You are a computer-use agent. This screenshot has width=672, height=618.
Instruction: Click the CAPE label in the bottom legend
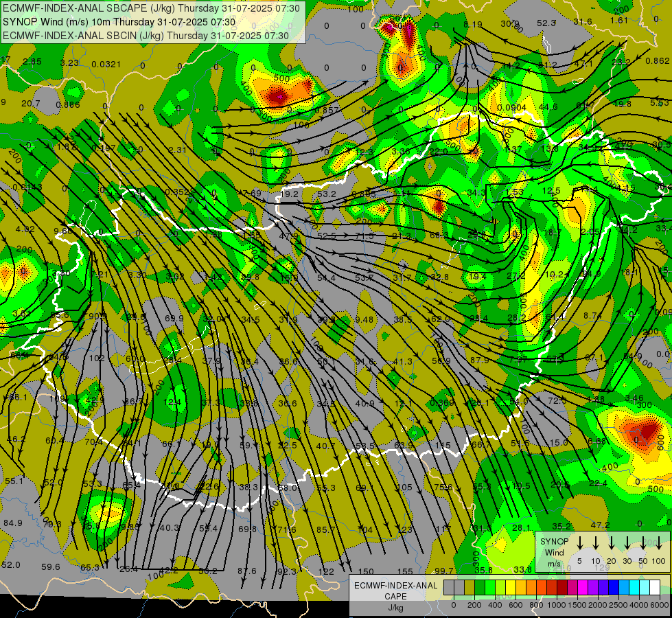click(395, 597)
